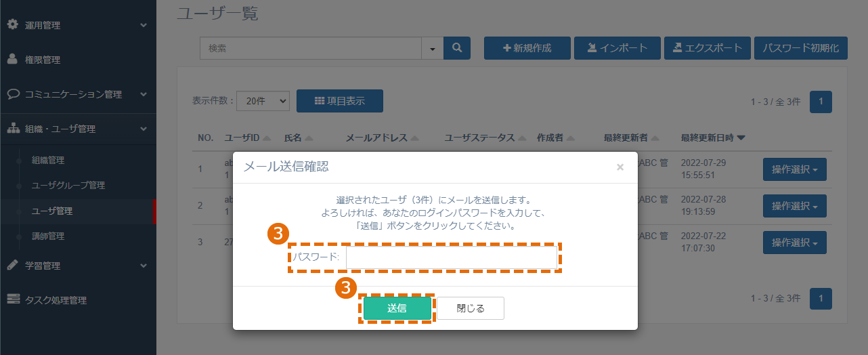Click the パスワード初期化 button
Image resolution: width=868 pixels, height=355 pixels.
pyautogui.click(x=800, y=48)
